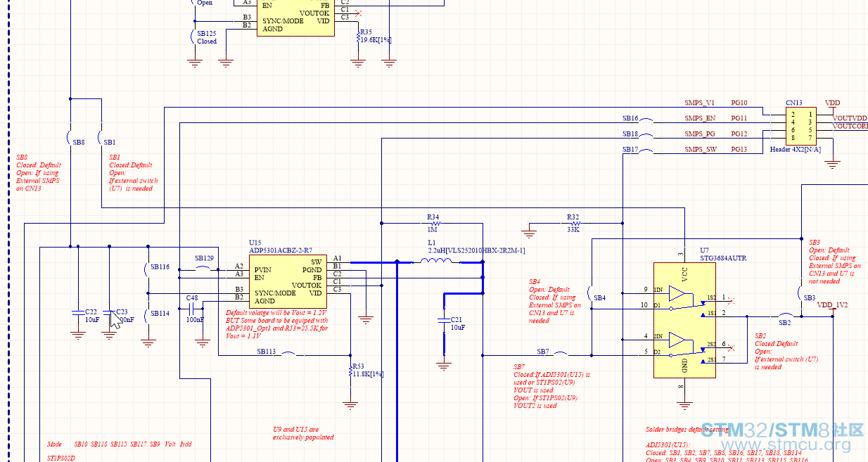The image size is (868, 462).
Task: Select the VOUTVDD net label at CN13
Action: [x=850, y=119]
